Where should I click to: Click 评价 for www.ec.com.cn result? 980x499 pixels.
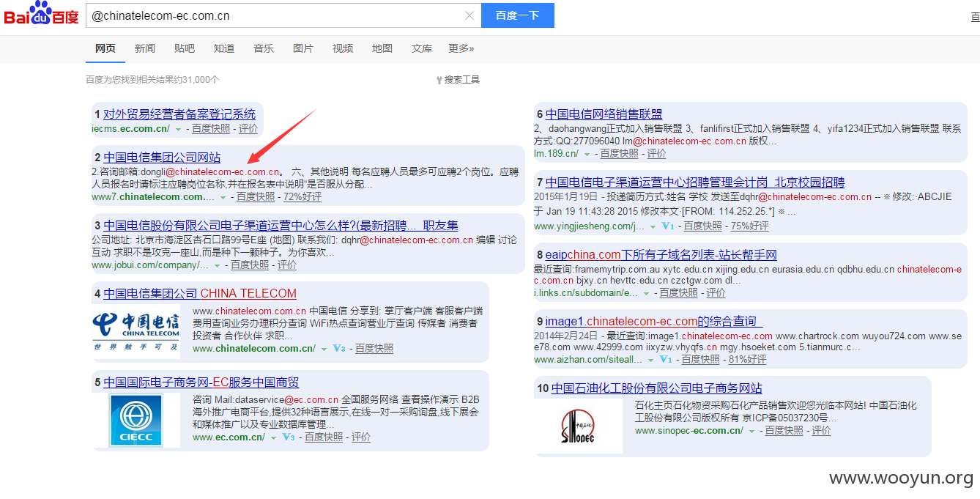(361, 437)
